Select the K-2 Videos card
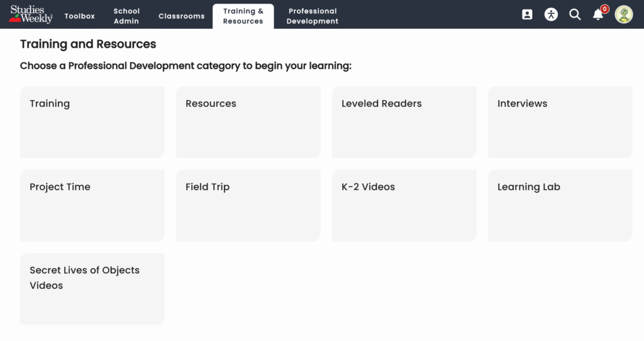The height and width of the screenshot is (341, 644). point(404,206)
